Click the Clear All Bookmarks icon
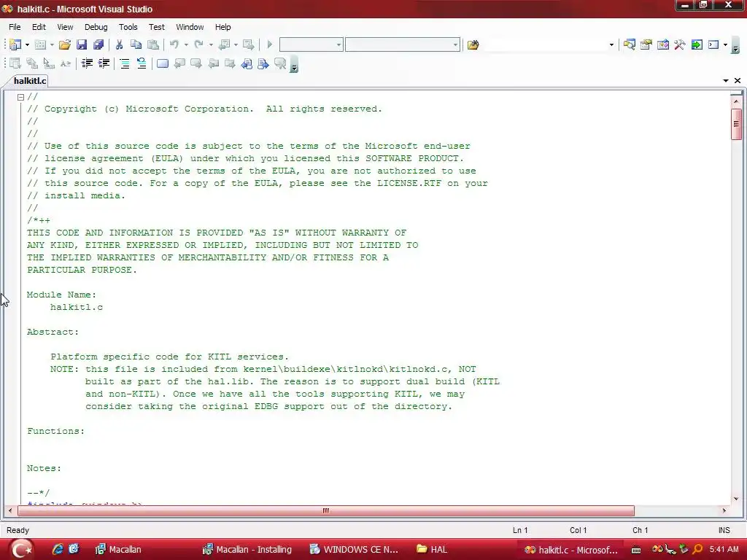 [280, 63]
